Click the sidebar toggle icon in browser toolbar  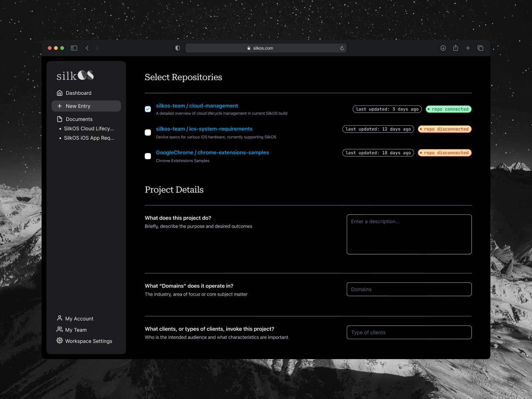coord(74,48)
